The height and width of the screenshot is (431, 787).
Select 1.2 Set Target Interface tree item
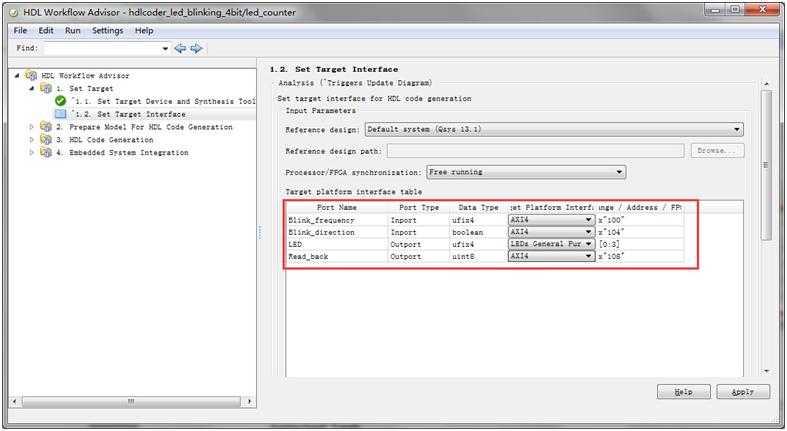[129, 114]
